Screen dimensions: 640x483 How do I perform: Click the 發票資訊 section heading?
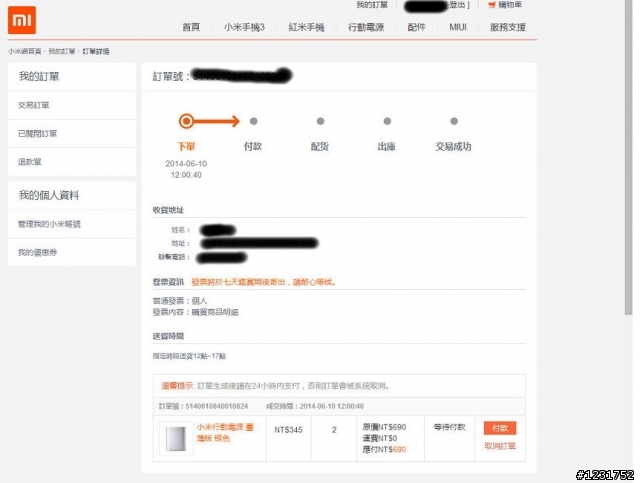168,282
